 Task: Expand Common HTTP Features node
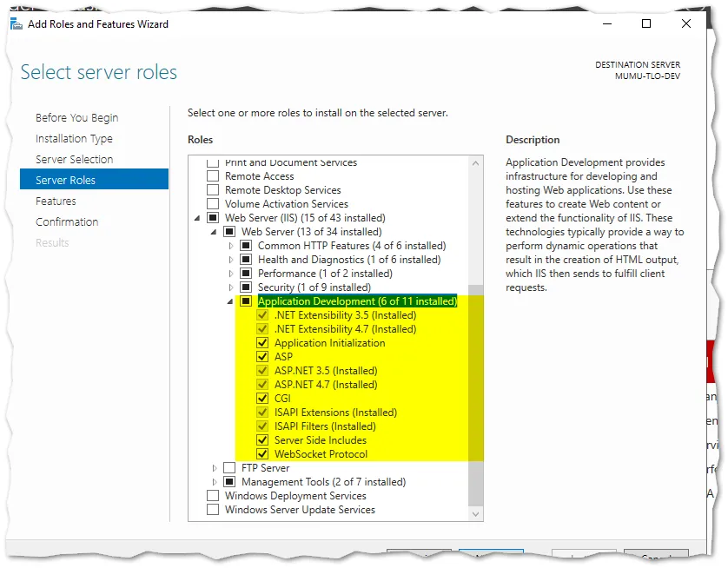[231, 246]
